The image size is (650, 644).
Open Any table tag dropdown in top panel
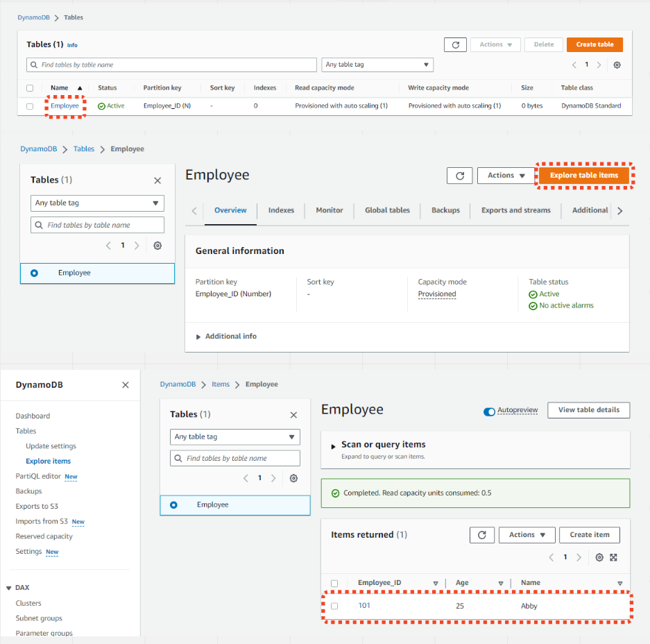pyautogui.click(x=377, y=65)
